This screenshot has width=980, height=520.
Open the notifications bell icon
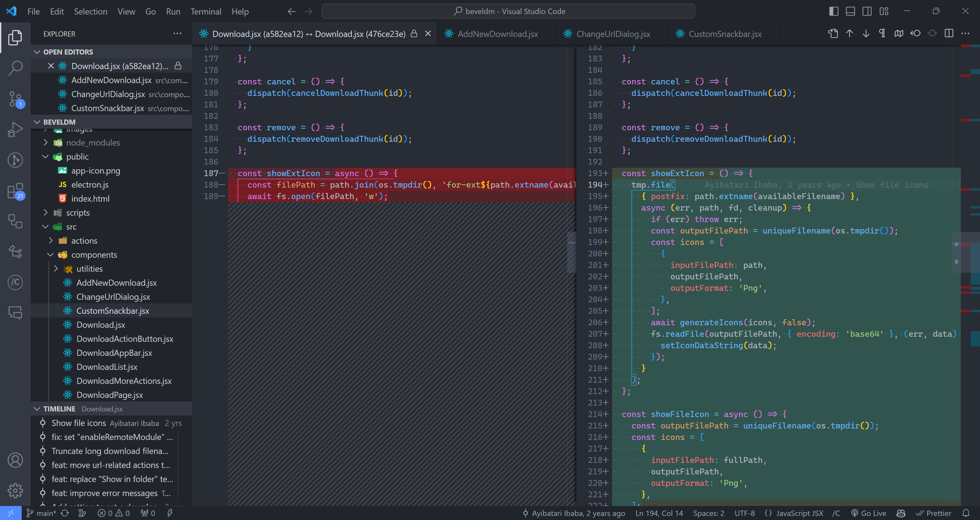pyautogui.click(x=965, y=513)
